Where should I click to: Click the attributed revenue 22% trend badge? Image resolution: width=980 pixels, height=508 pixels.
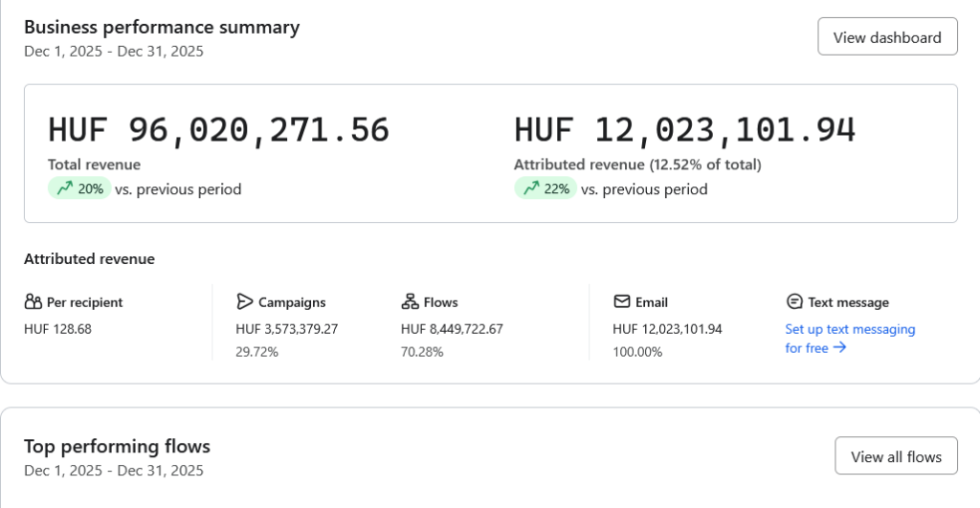[546, 188]
